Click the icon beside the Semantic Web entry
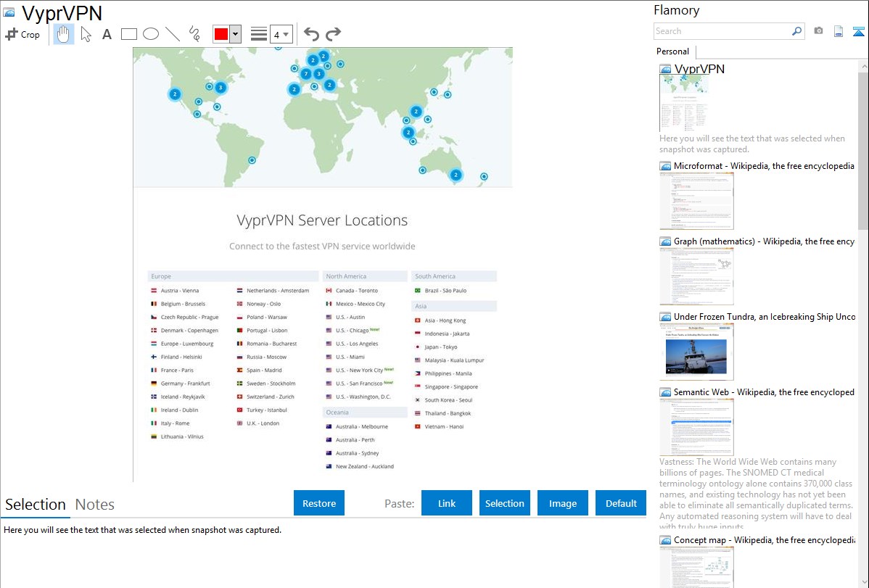The image size is (869, 588). 665,392
